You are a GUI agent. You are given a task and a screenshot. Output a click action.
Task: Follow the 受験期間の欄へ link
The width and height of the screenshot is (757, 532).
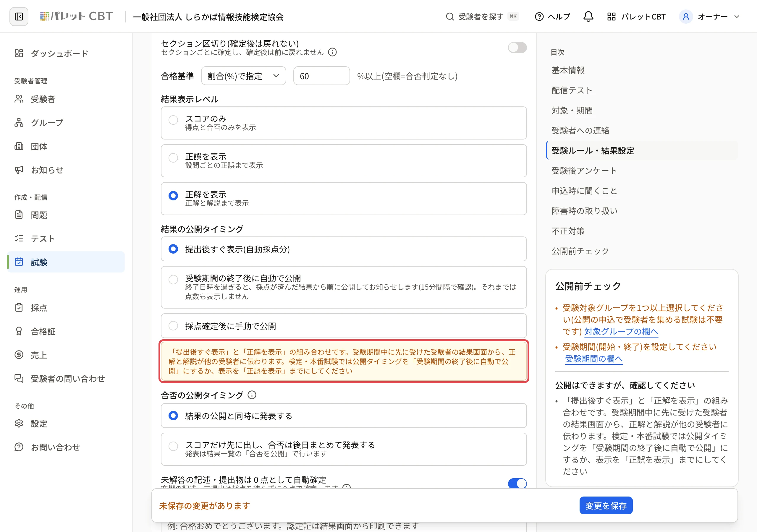coord(593,359)
